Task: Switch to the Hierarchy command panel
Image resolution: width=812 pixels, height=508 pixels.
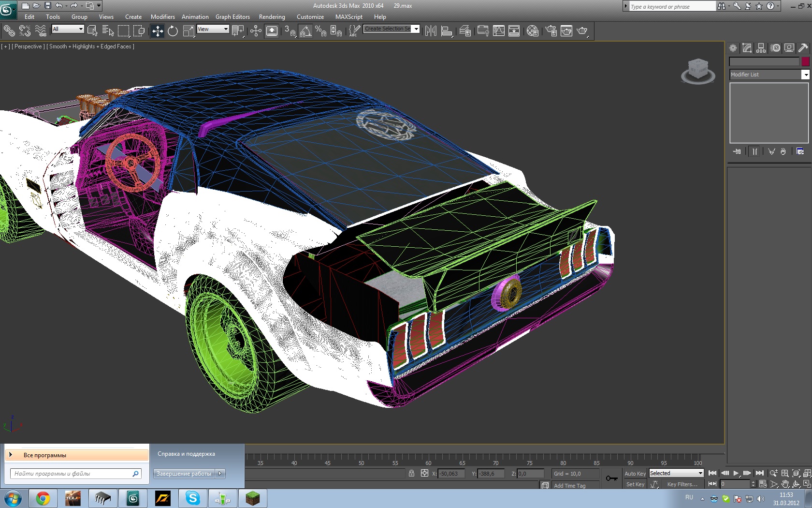Action: [761, 48]
